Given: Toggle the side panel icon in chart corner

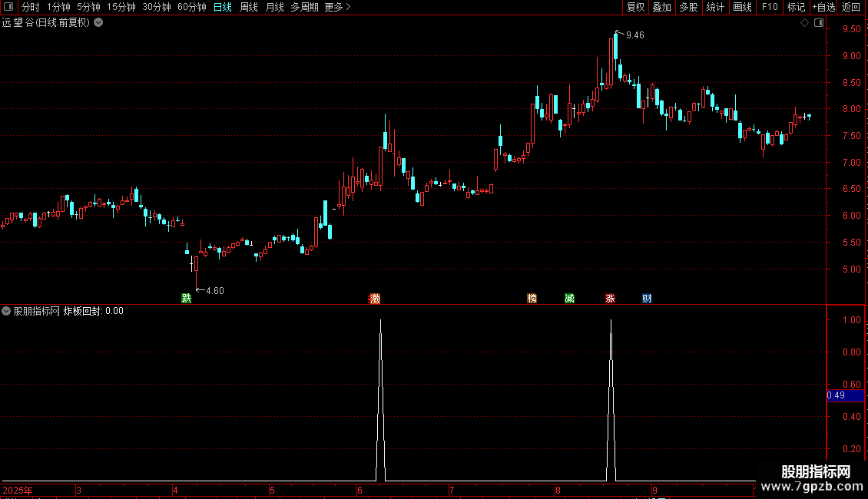Looking at the screenshot, I should pyautogui.click(x=819, y=23).
